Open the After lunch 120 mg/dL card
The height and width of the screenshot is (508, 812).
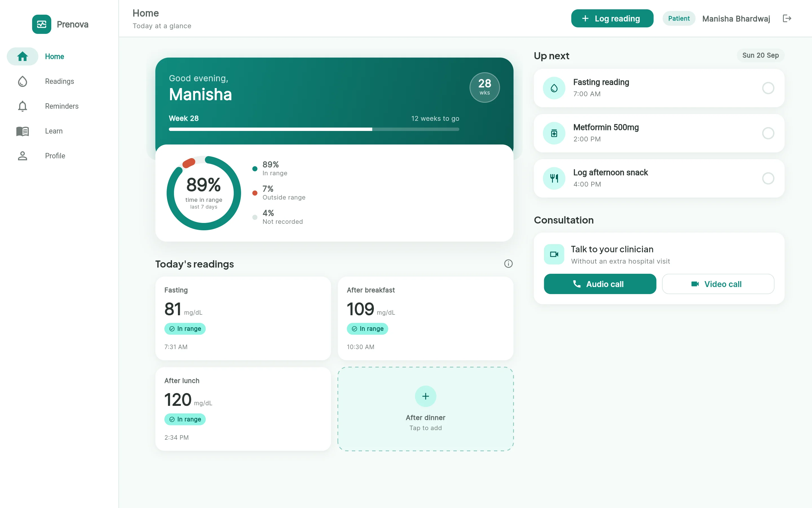(x=243, y=409)
